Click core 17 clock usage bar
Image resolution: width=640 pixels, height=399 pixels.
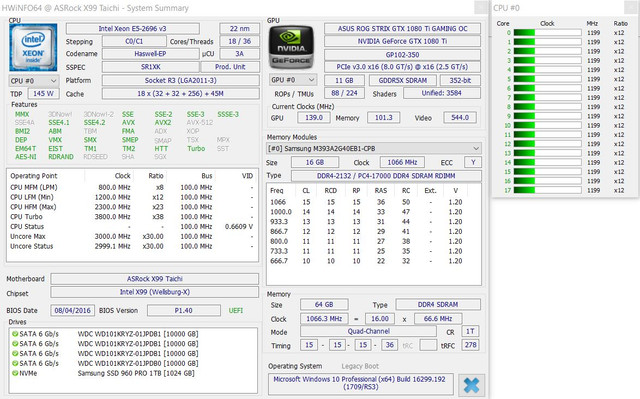coord(547,190)
